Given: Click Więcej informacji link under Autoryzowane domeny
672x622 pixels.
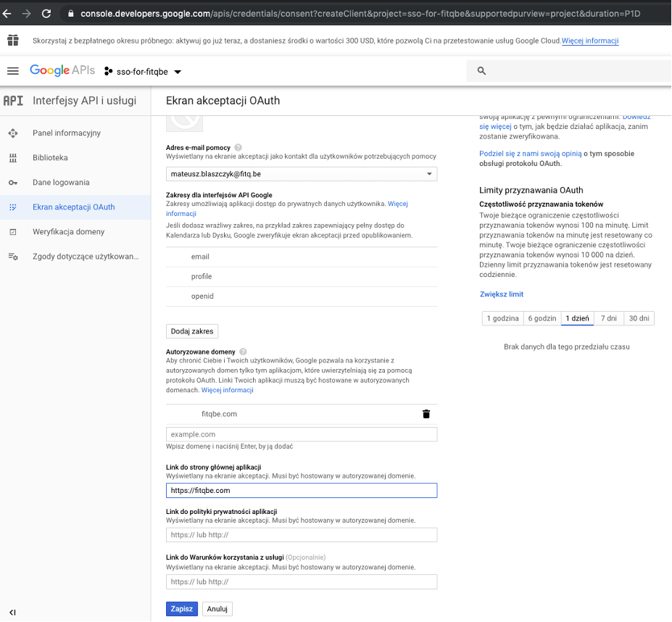Looking at the screenshot, I should [227, 390].
